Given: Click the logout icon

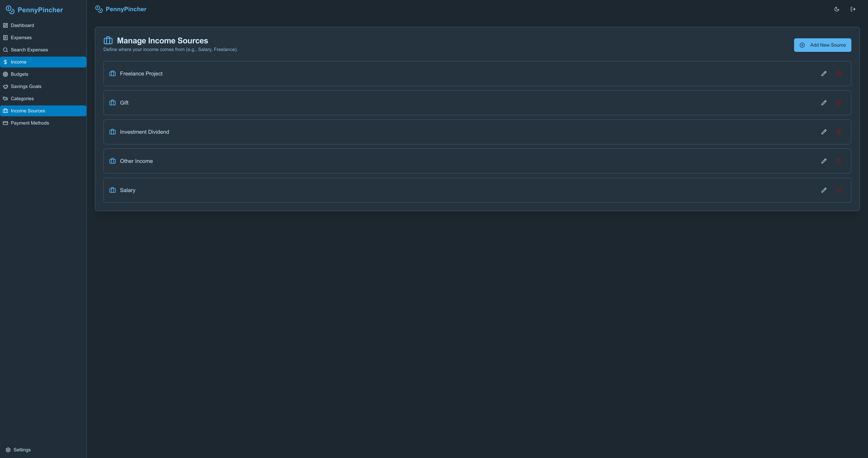Looking at the screenshot, I should click(x=853, y=9).
